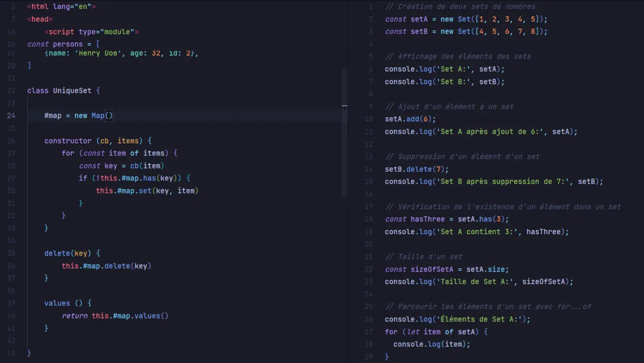Viewport: 644px width, 363px height.
Task: Click the sticky line <html lang="en">
Action: coord(61,7)
